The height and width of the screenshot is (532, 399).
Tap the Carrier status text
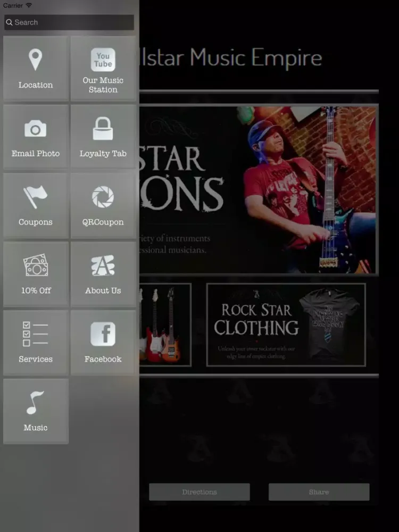(13, 5)
